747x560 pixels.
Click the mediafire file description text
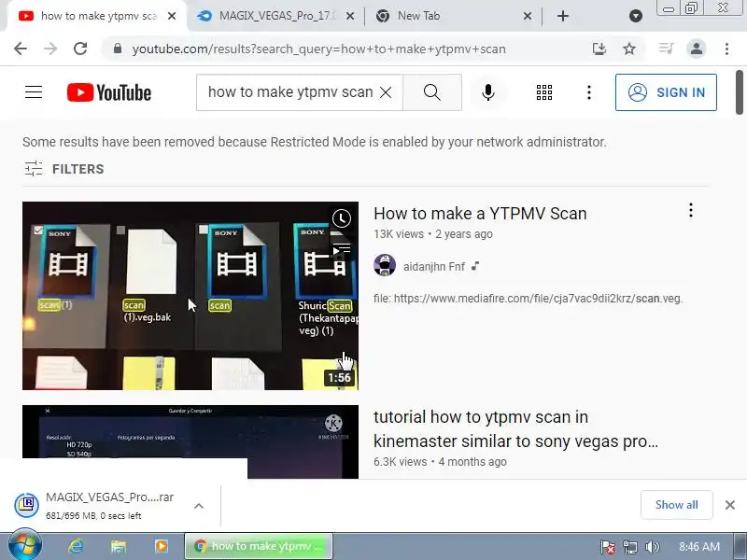point(528,299)
